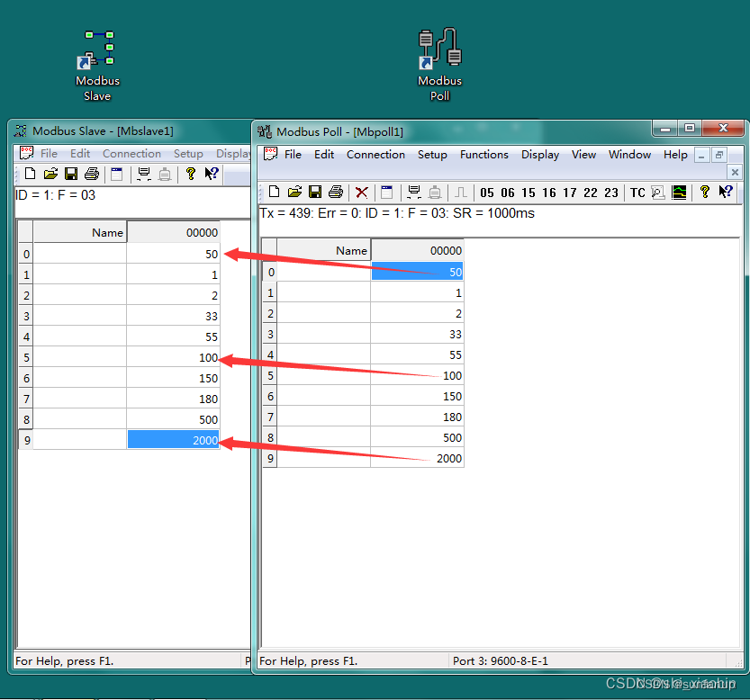Click context help arrow icon in Modbus Poll
Viewport: 750px width, 700px height.
click(726, 192)
